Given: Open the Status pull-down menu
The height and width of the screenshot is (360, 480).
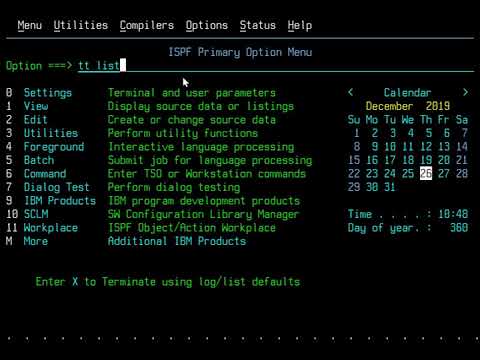Looking at the screenshot, I should pos(258,25).
